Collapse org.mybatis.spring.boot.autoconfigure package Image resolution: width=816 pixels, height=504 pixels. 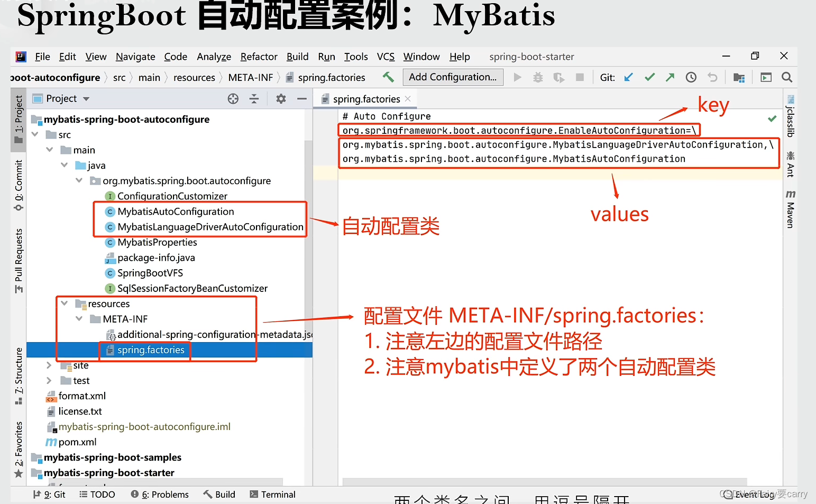tap(79, 180)
